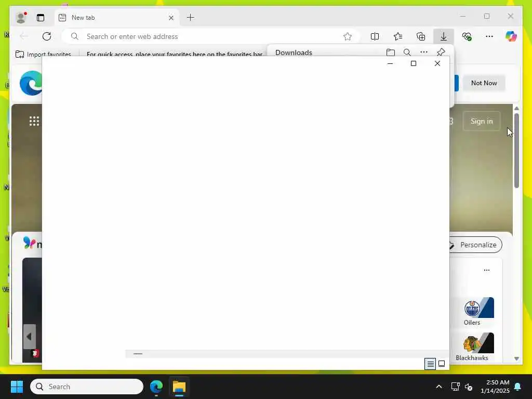Close the blank front window

(x=437, y=63)
